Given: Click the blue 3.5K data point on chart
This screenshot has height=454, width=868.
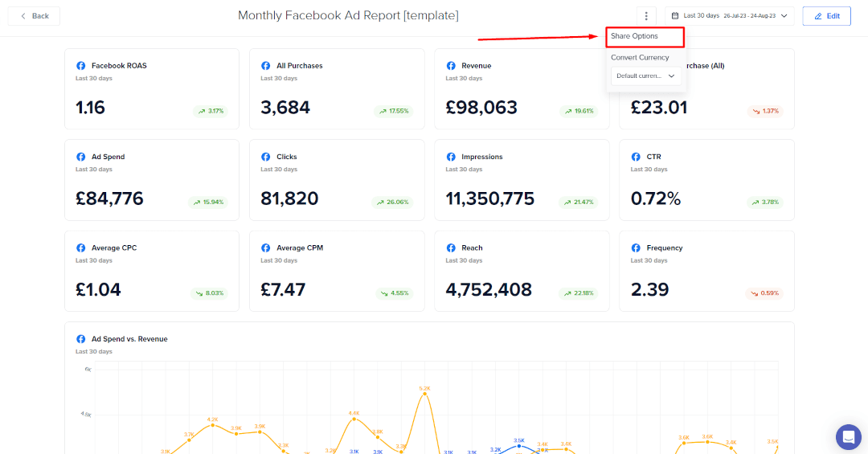Looking at the screenshot, I should coord(518,446).
